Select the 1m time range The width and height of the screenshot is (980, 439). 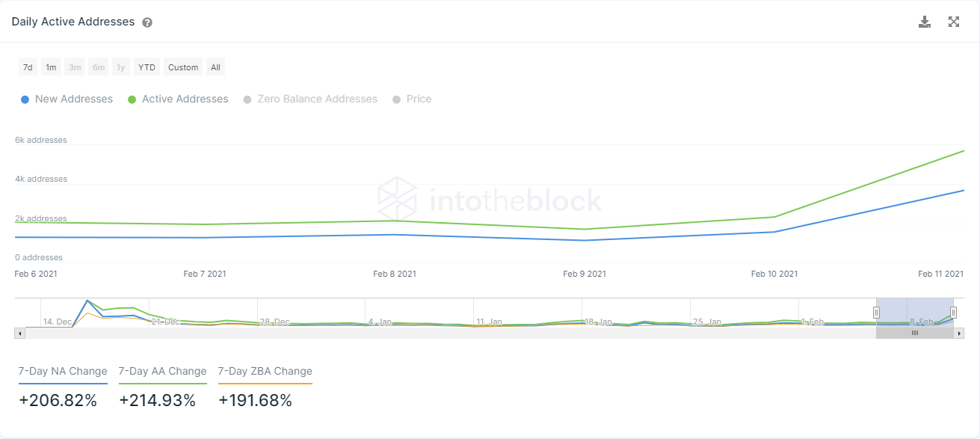pyautogui.click(x=51, y=67)
